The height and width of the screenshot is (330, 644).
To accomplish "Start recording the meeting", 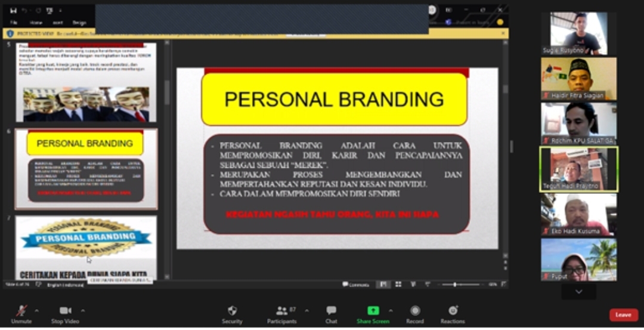I will (x=415, y=313).
